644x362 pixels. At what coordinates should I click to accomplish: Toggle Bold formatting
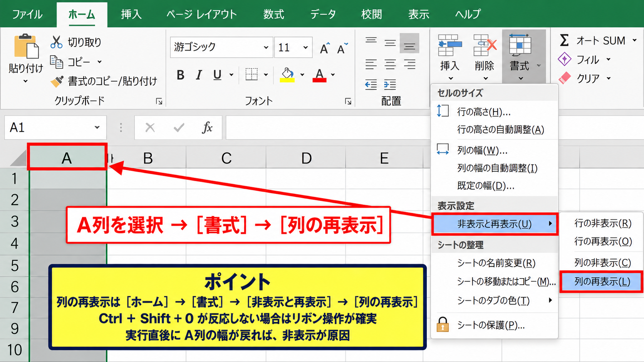[180, 75]
